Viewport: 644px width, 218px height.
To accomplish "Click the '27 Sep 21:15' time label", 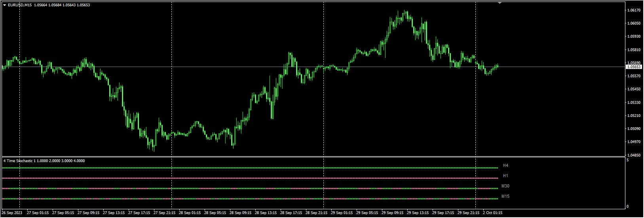I will tap(164, 213).
